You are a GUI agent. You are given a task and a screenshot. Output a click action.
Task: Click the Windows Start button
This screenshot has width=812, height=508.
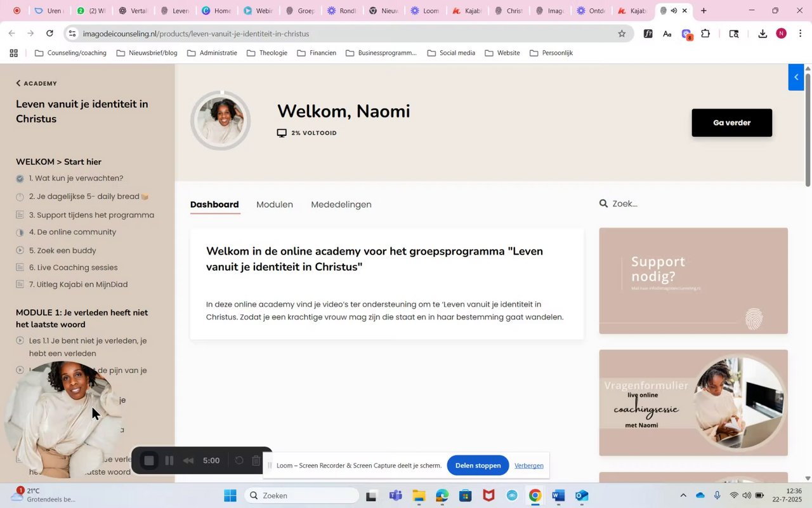pyautogui.click(x=230, y=496)
